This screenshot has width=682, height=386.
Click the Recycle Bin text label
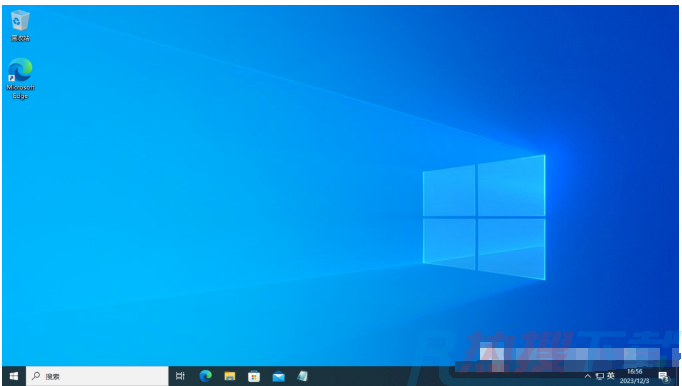[20, 38]
